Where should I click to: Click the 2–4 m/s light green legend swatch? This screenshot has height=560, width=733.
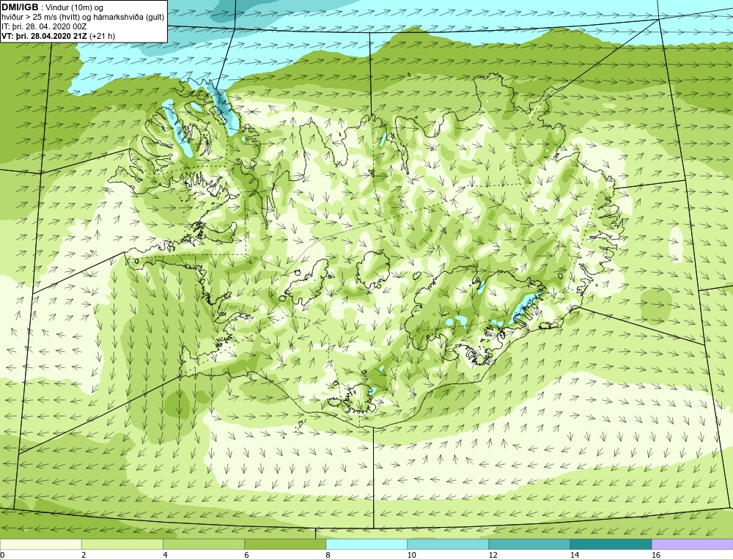122,545
